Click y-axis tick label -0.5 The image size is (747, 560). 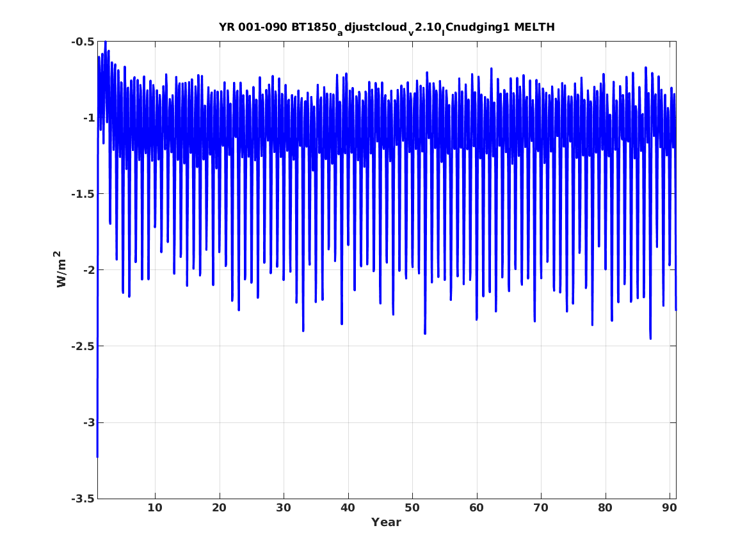coord(83,42)
